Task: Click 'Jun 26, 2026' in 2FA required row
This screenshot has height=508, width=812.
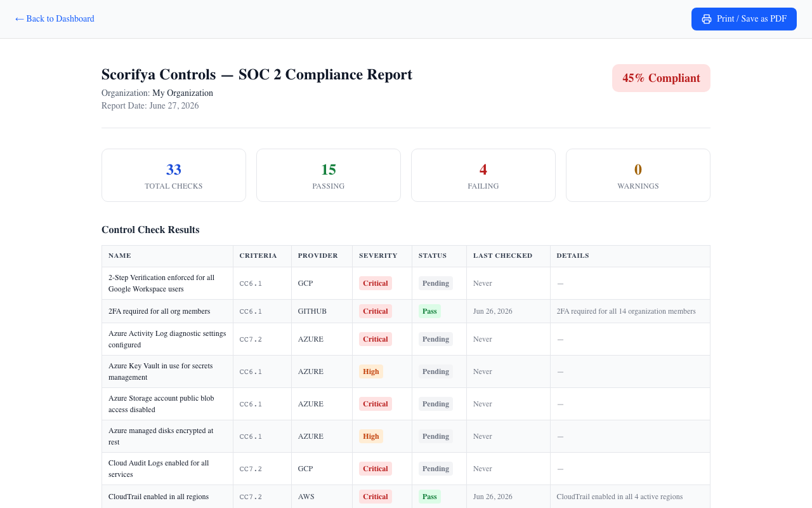Action: (493, 311)
